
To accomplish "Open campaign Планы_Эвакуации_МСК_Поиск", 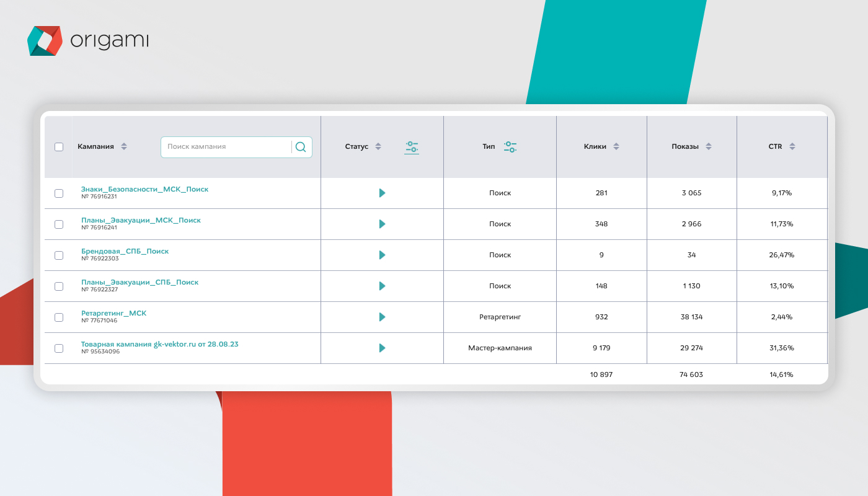I will [x=141, y=220].
